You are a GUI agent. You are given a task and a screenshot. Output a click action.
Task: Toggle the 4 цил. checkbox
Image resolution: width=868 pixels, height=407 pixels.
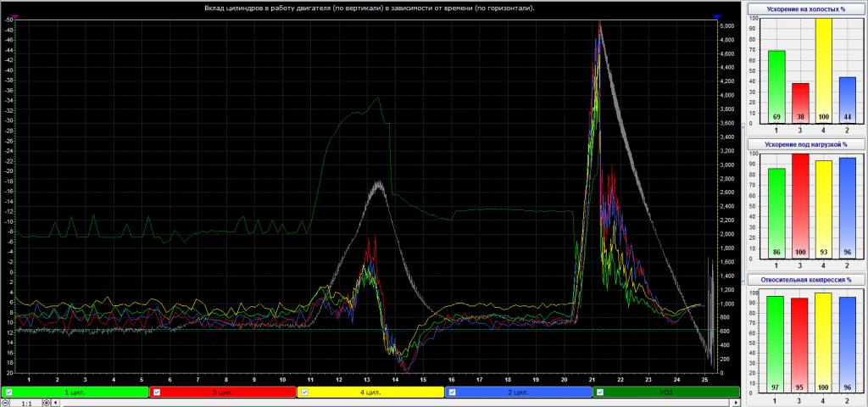point(304,392)
